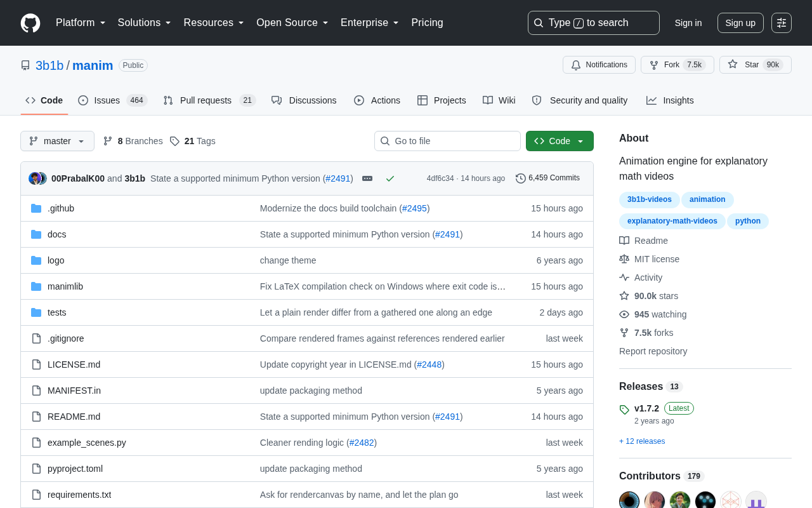
Task: Click the .github folder icon
Action: [x=36, y=208]
